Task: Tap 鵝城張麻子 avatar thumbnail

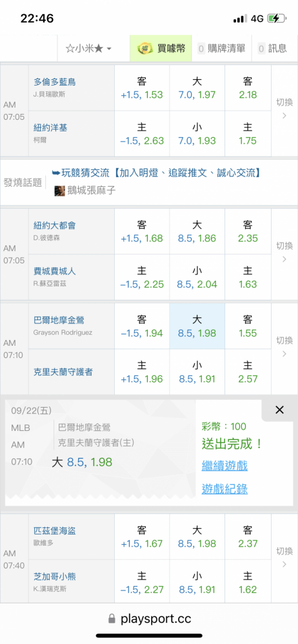Action: click(x=60, y=191)
